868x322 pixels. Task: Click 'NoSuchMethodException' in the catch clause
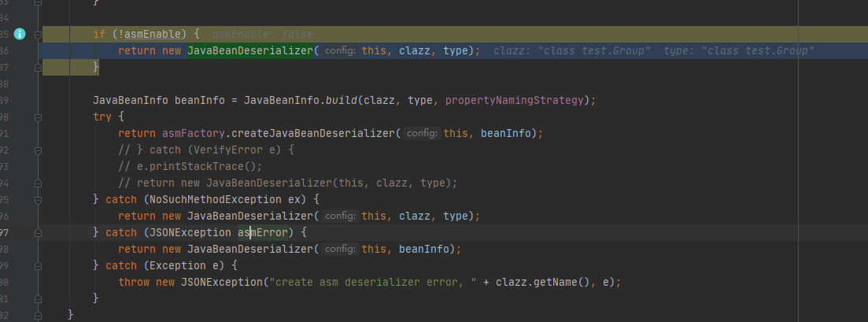216,199
